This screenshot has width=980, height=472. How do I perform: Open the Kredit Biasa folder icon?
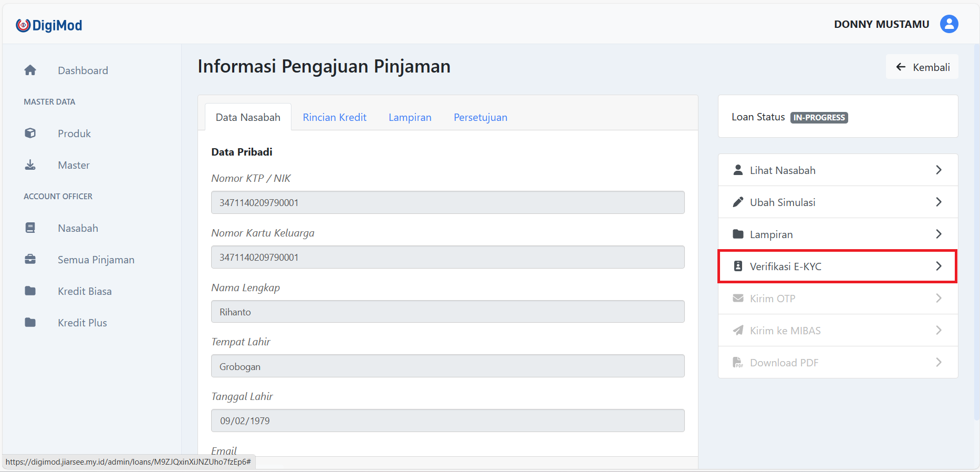point(30,291)
